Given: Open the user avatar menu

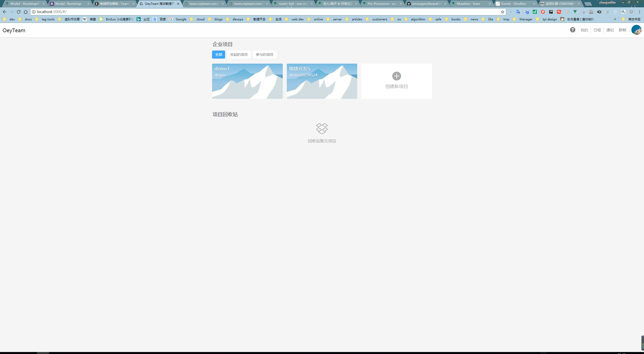Looking at the screenshot, I should click(636, 30).
